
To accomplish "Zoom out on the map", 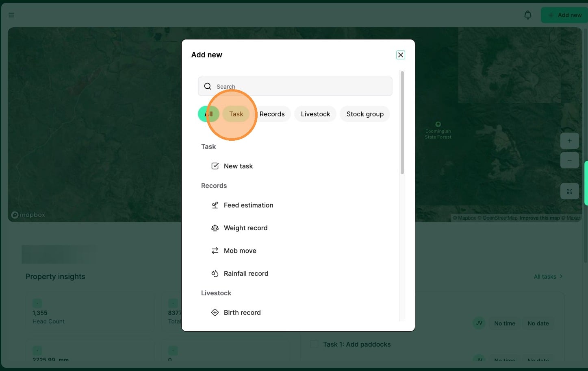I will coord(570,160).
